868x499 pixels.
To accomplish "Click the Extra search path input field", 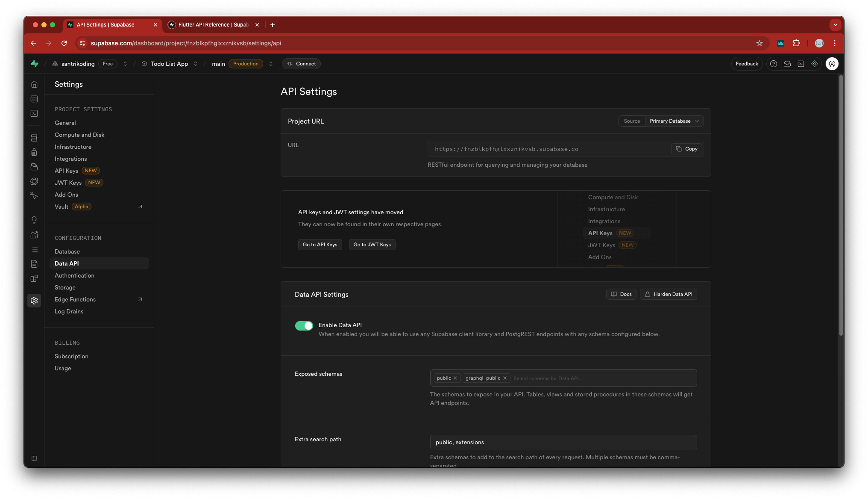I will click(x=563, y=442).
